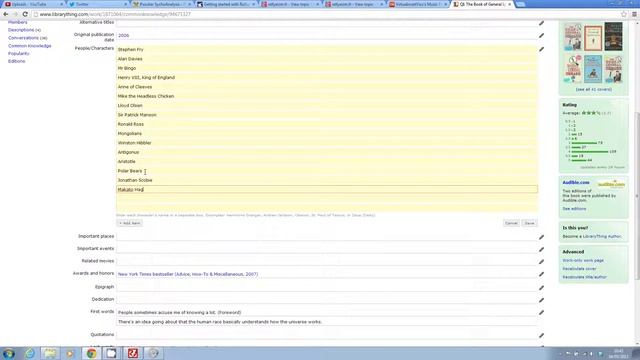640x360 pixels.
Task: Click the first book cover thumbnail
Action: coord(573,37)
